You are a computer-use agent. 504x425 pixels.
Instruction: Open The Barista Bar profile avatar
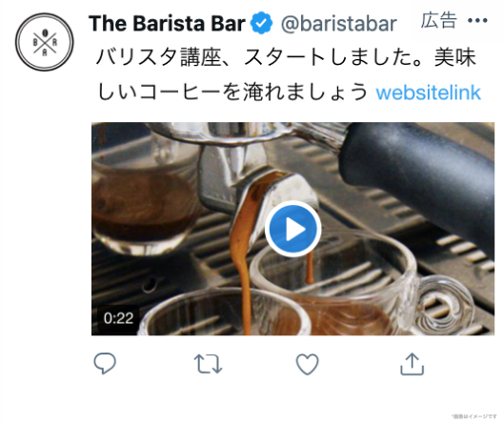[x=45, y=42]
